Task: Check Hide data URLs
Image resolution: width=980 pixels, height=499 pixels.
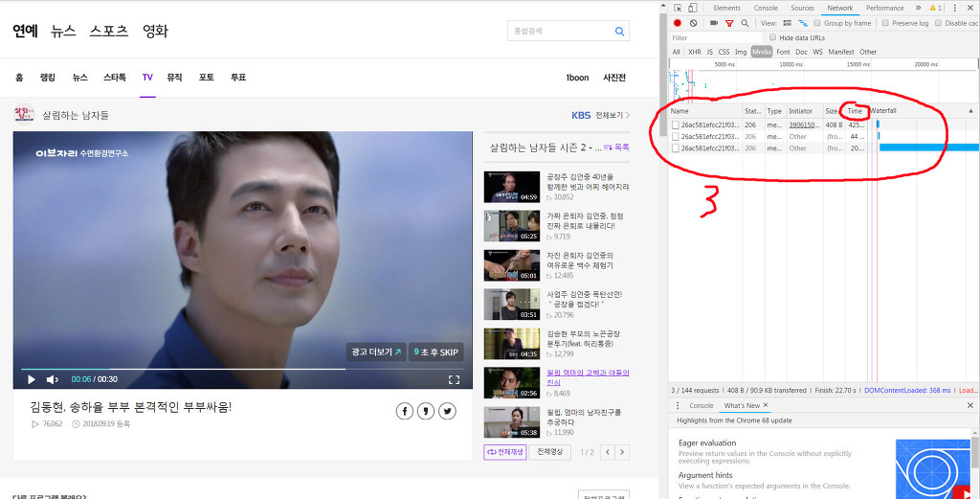Action: coord(773,37)
